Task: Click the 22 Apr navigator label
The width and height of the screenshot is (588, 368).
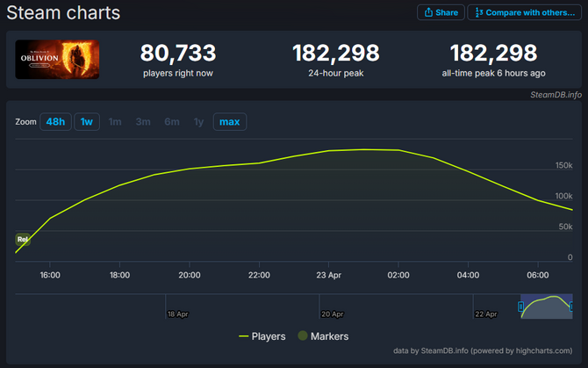Action: click(486, 314)
